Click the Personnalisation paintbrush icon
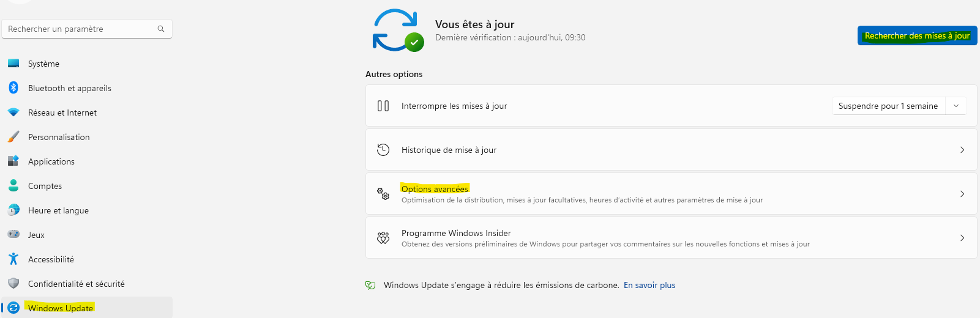This screenshot has height=318, width=980. 13,137
